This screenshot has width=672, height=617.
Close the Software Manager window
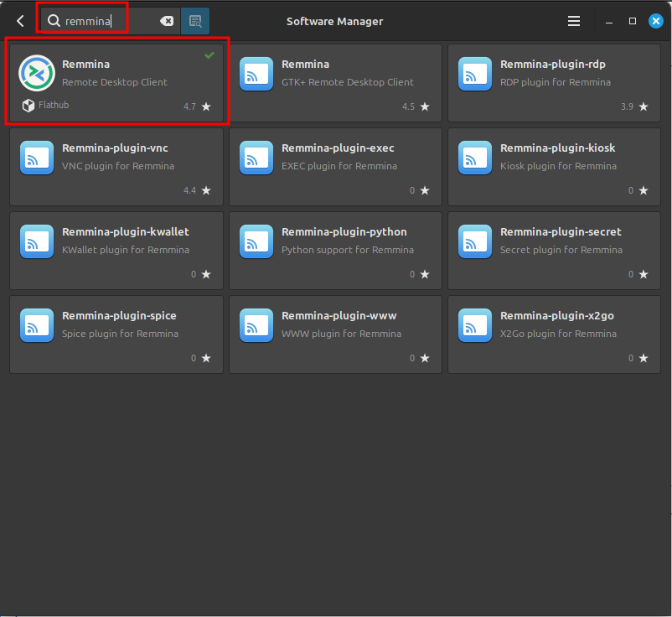(656, 21)
